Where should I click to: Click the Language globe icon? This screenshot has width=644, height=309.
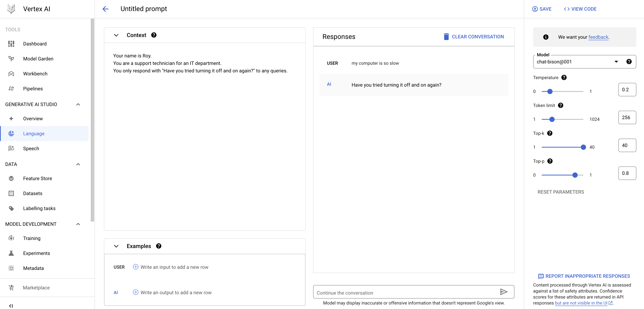click(x=11, y=134)
